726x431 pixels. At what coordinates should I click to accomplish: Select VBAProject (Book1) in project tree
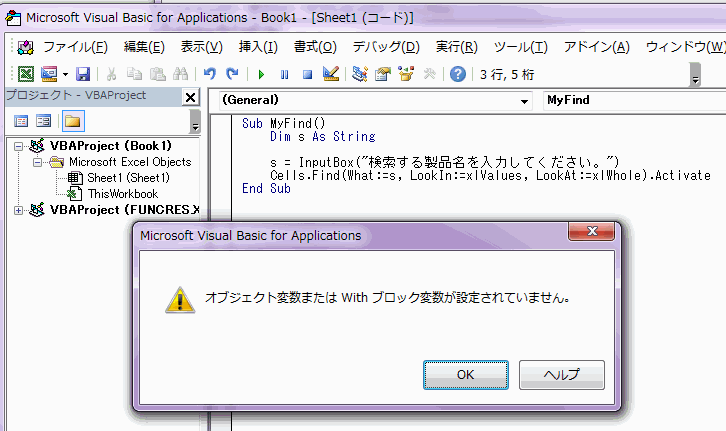[x=111, y=146]
